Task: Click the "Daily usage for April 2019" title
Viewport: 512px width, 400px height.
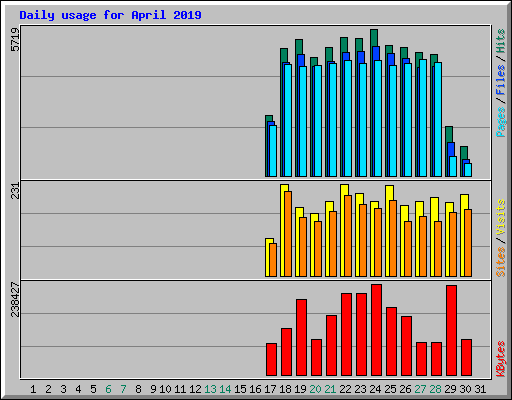Action: pyautogui.click(x=110, y=15)
